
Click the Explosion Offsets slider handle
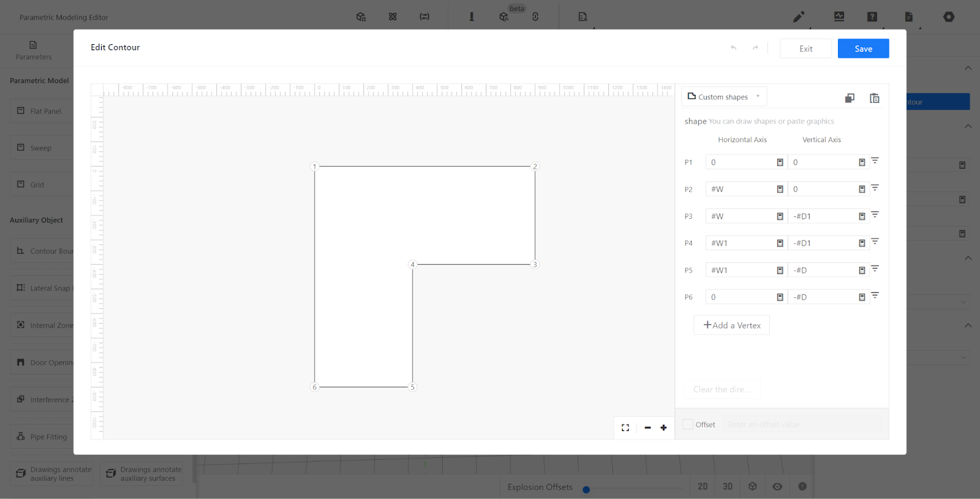586,489
